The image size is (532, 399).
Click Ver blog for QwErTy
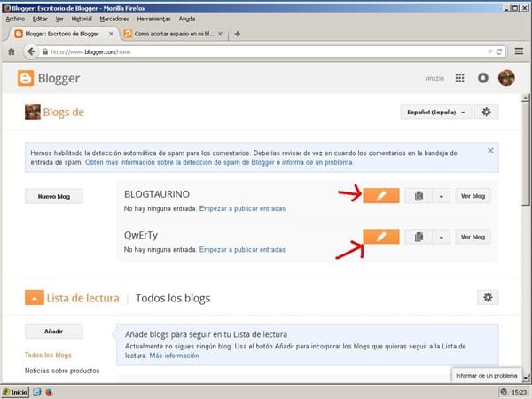tap(473, 237)
